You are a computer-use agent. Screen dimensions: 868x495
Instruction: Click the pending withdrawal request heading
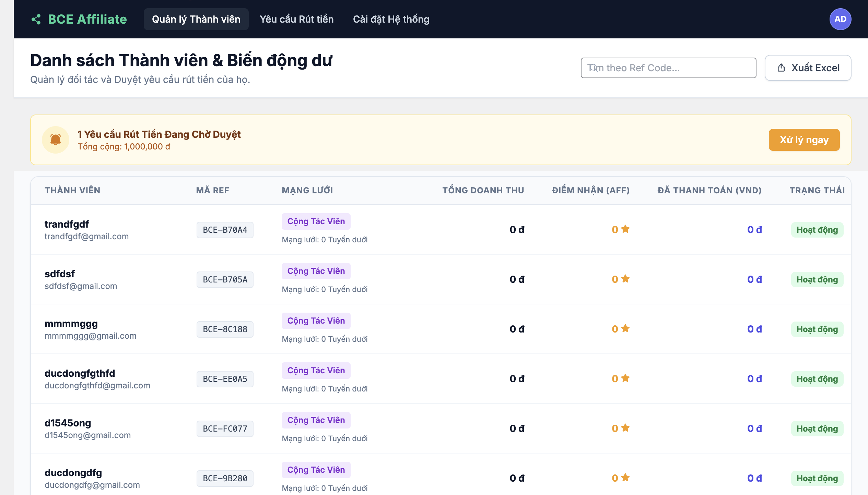point(159,134)
